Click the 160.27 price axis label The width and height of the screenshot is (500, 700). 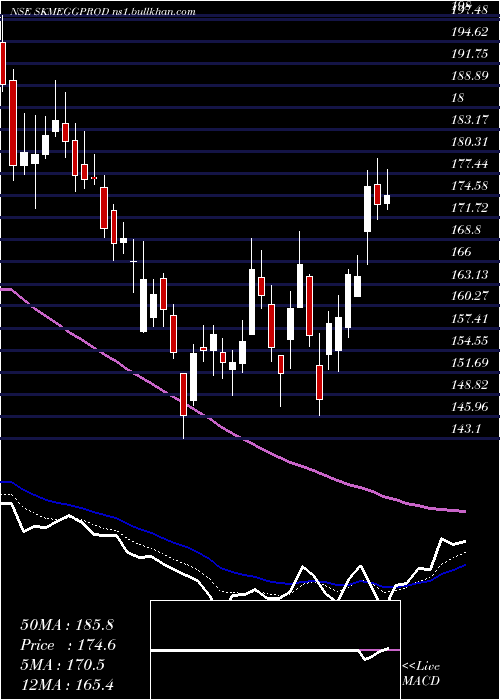pos(470,296)
